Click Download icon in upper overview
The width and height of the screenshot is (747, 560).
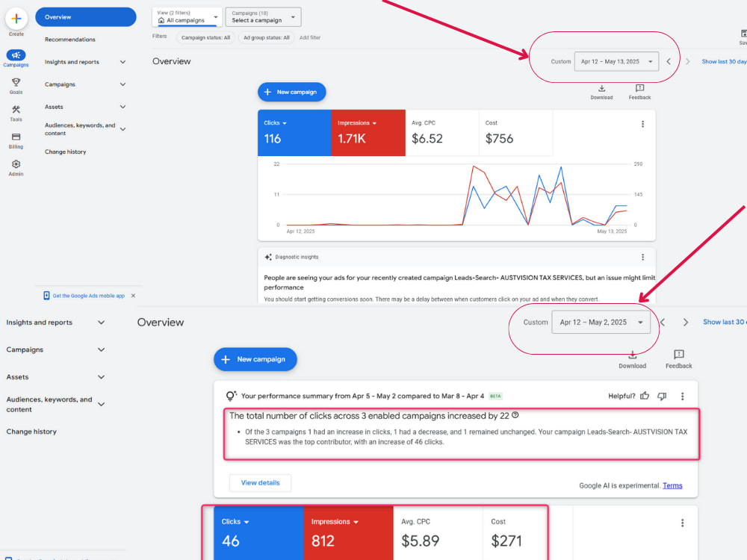pyautogui.click(x=601, y=89)
